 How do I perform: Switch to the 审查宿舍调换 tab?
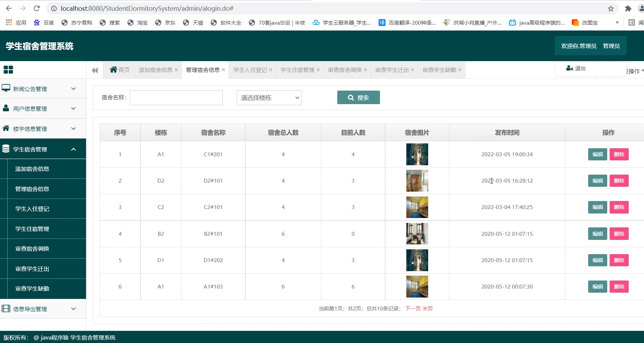click(345, 70)
